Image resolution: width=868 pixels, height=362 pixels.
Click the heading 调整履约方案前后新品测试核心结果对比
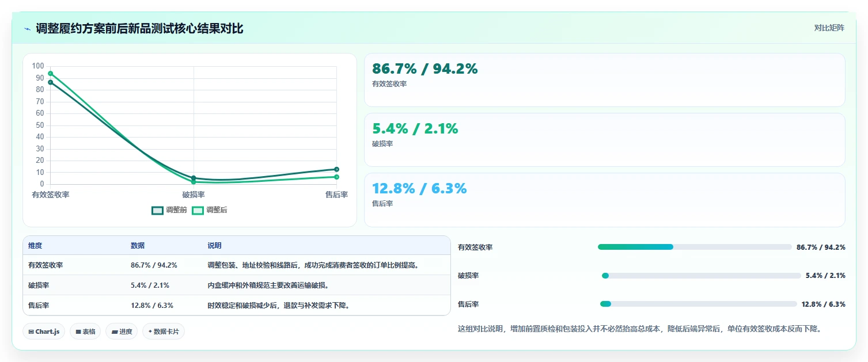(139, 28)
